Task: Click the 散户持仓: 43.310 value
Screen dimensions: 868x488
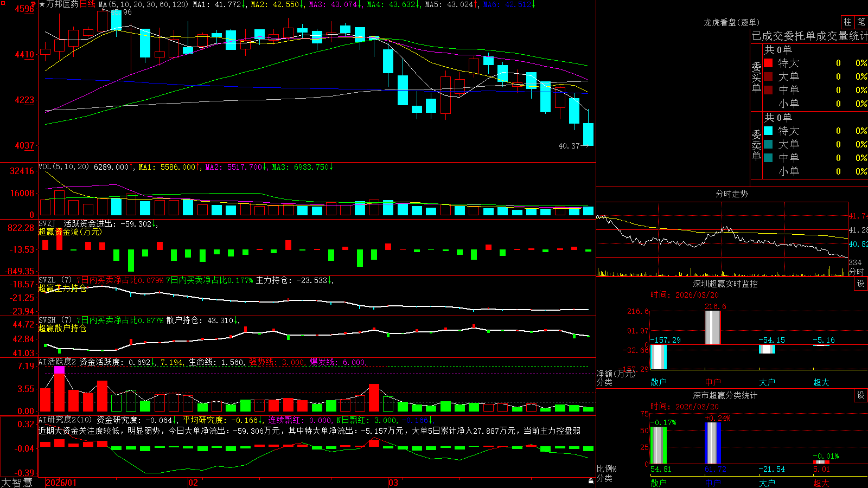Action: pos(200,320)
